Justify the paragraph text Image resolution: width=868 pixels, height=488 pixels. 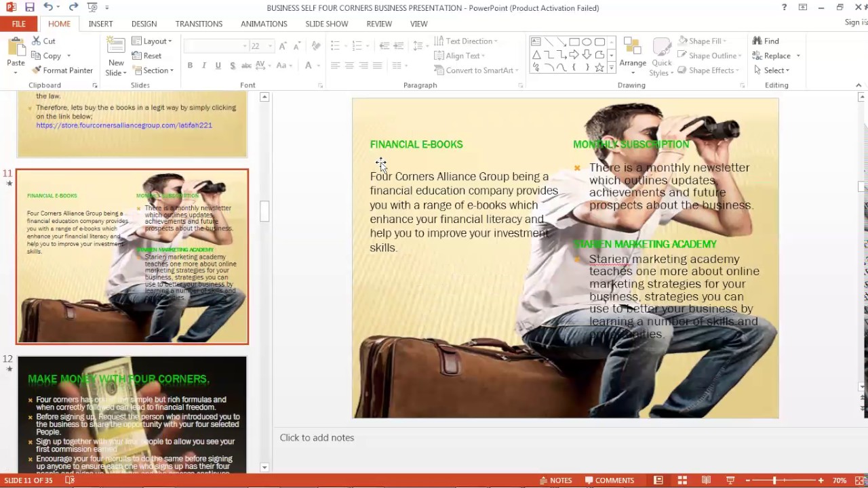tap(378, 66)
